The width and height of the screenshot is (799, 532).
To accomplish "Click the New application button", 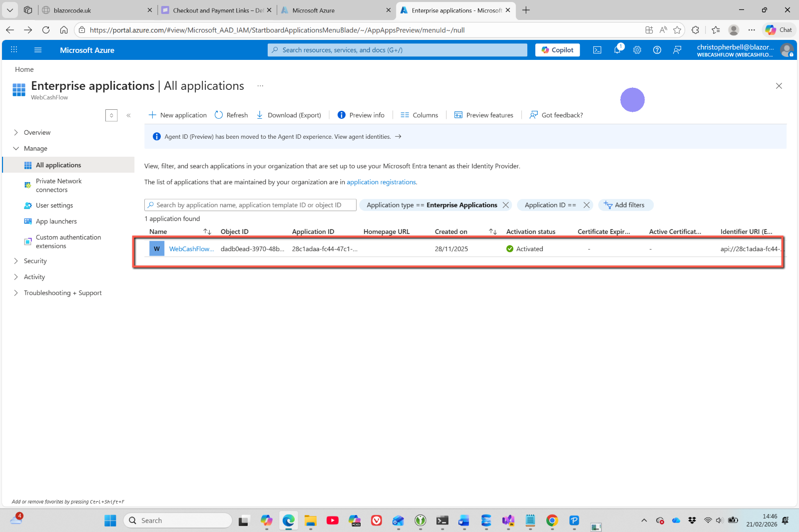I will (178, 115).
